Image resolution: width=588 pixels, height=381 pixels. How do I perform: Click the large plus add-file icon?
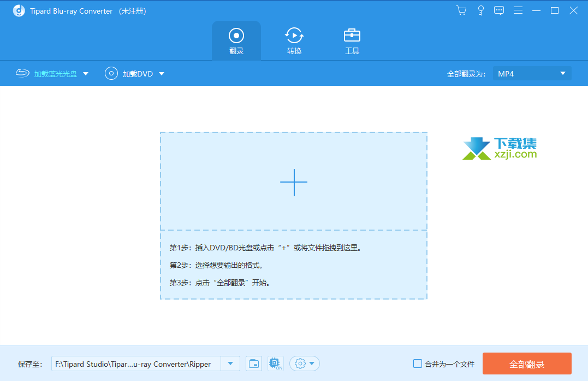pyautogui.click(x=294, y=182)
